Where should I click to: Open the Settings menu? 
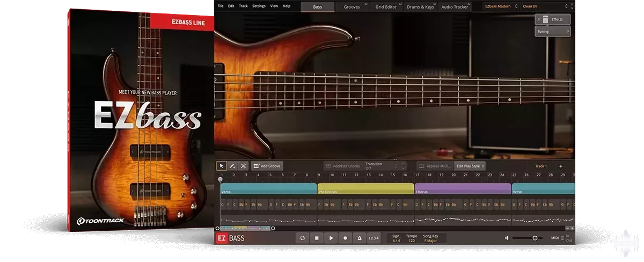[259, 6]
